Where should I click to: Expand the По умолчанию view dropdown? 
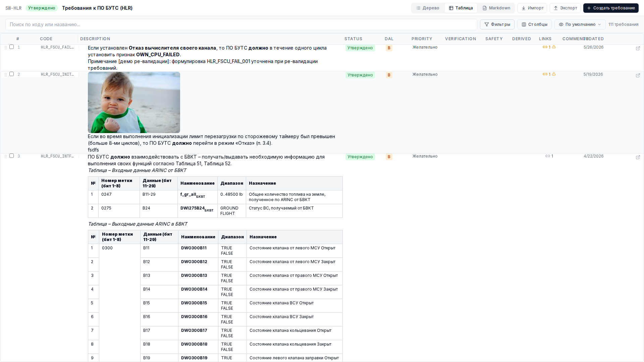[x=580, y=24]
